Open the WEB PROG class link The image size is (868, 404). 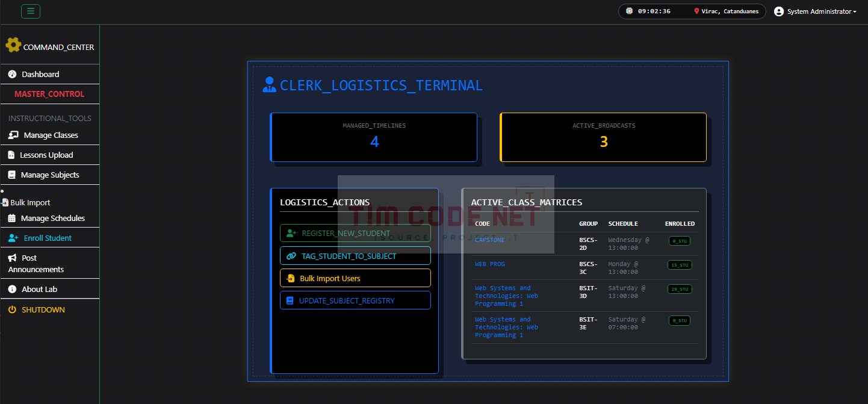[489, 264]
